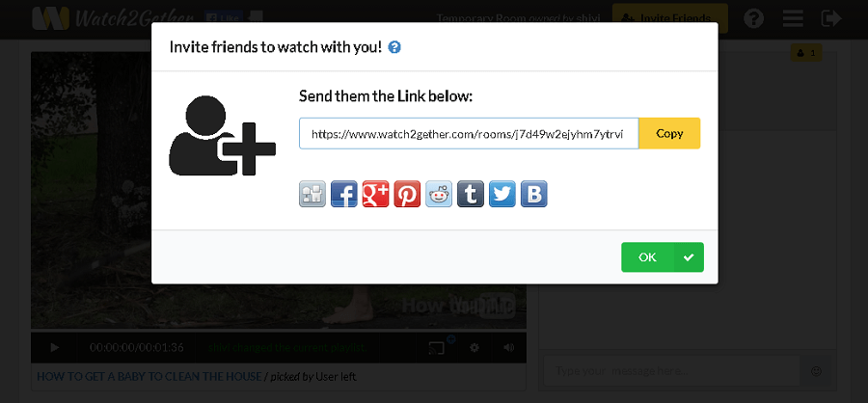This screenshot has height=403, width=868.
Task: Mute the player volume speaker icon
Action: [x=508, y=348]
